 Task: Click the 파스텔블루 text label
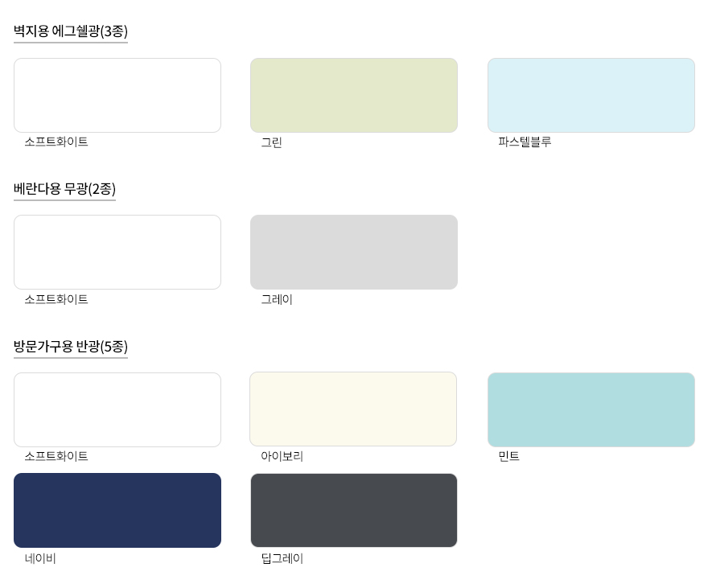[525, 142]
